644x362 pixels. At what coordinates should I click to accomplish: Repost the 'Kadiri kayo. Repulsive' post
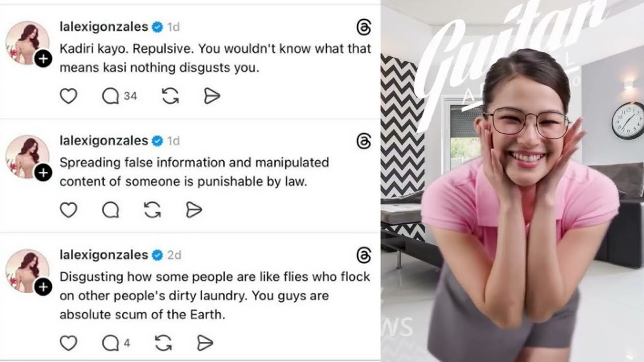[171, 96]
